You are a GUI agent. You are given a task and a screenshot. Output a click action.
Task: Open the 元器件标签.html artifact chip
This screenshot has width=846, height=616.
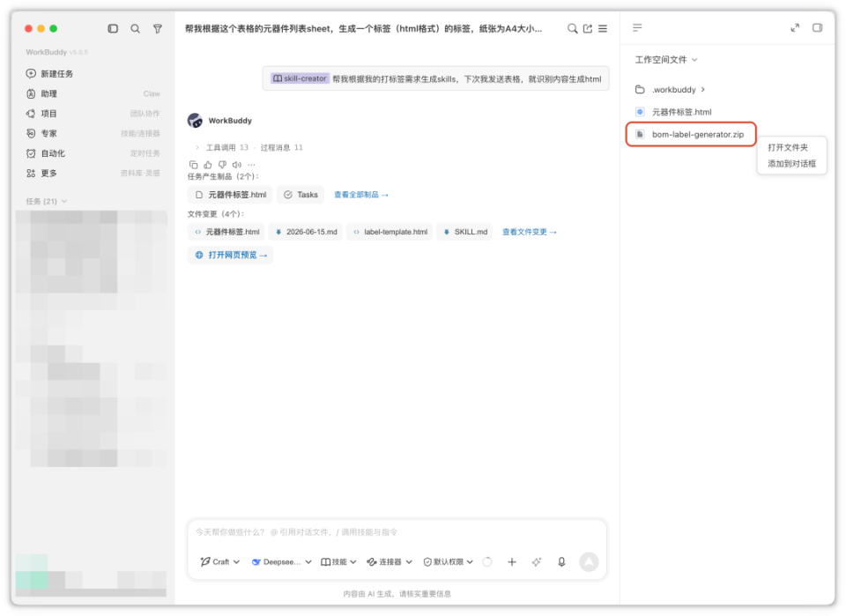(230, 195)
